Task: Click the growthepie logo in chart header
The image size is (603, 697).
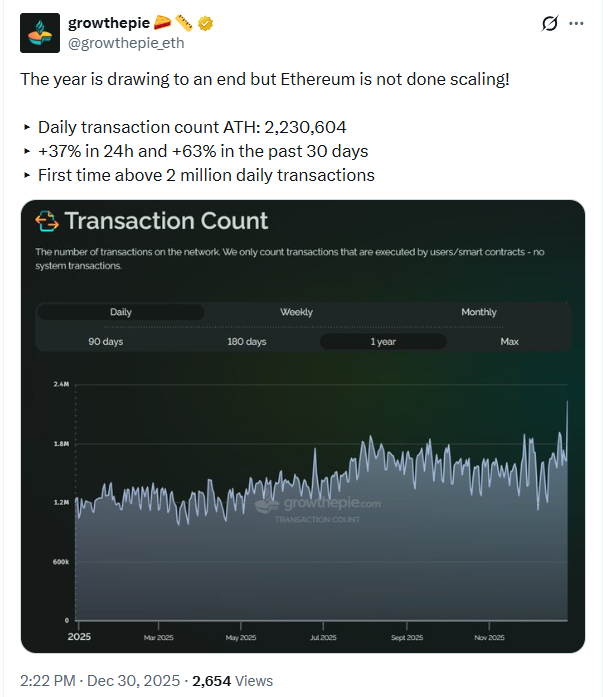Action: (x=47, y=221)
